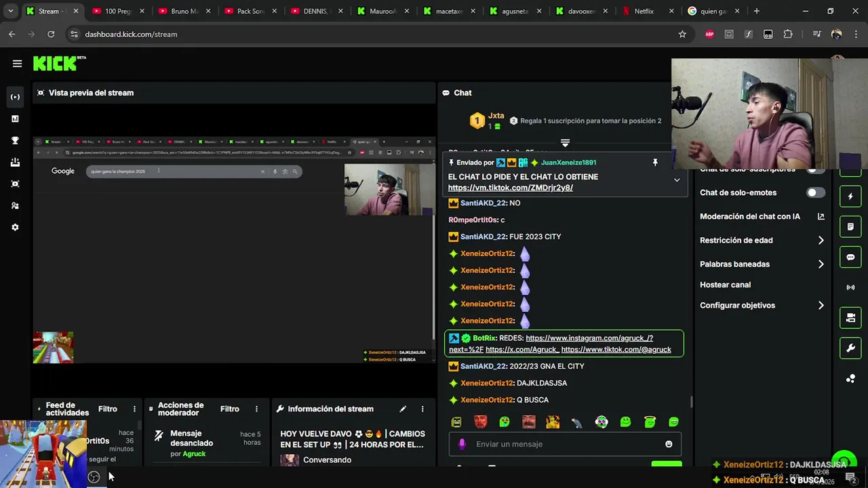Click the ABP adblock extension icon
The image size is (868, 488).
tap(709, 34)
